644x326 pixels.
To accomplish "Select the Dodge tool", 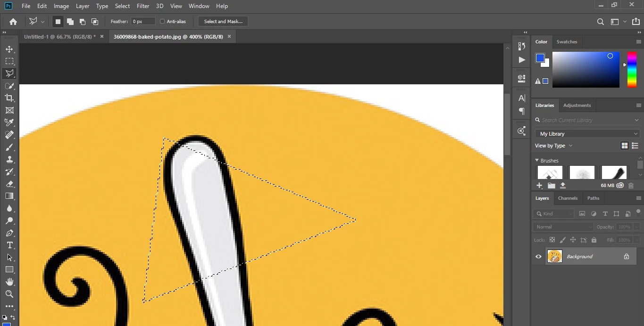I will point(9,220).
